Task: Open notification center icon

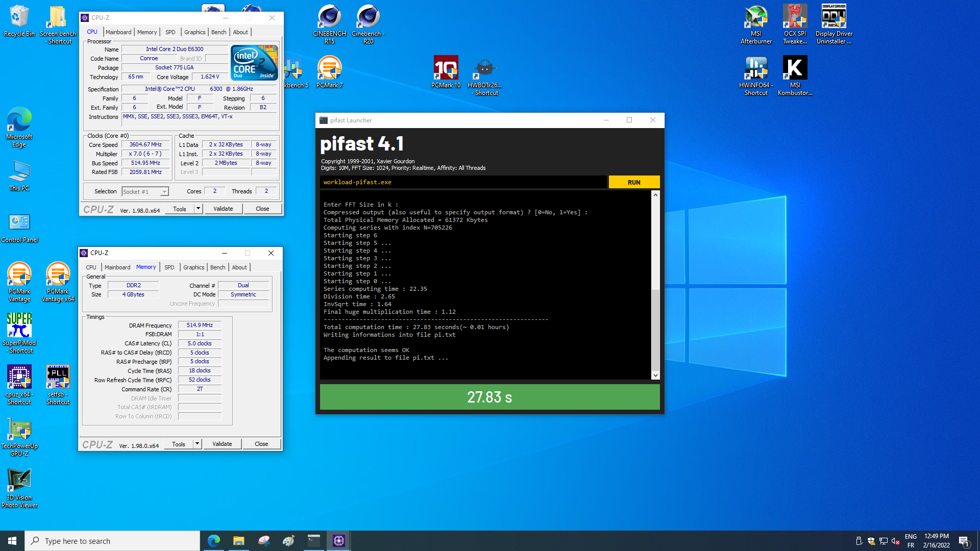Action: coord(964,541)
